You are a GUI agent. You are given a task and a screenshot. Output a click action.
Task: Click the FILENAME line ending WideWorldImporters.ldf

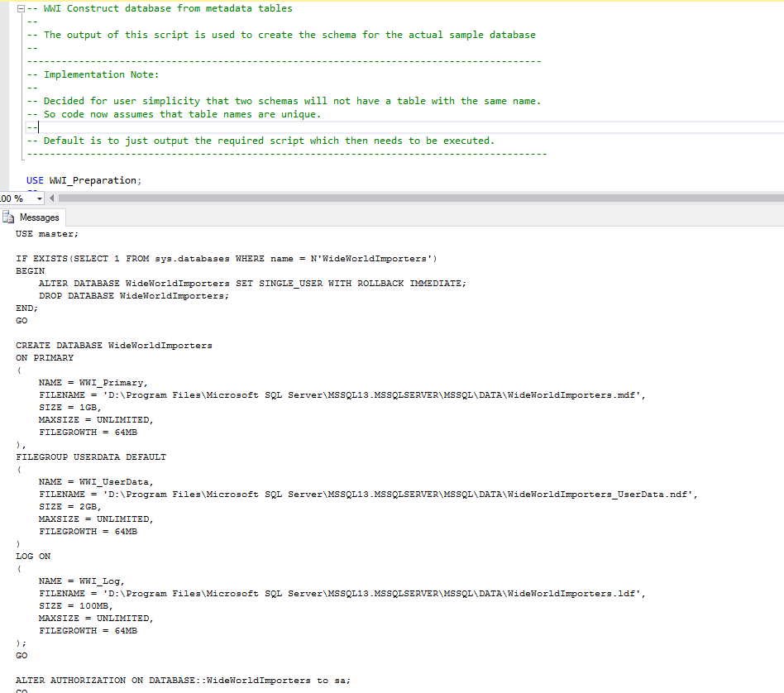pyautogui.click(x=342, y=594)
